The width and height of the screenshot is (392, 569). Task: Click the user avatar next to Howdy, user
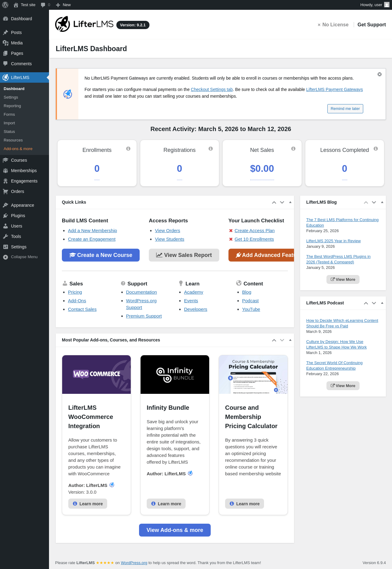387,5
